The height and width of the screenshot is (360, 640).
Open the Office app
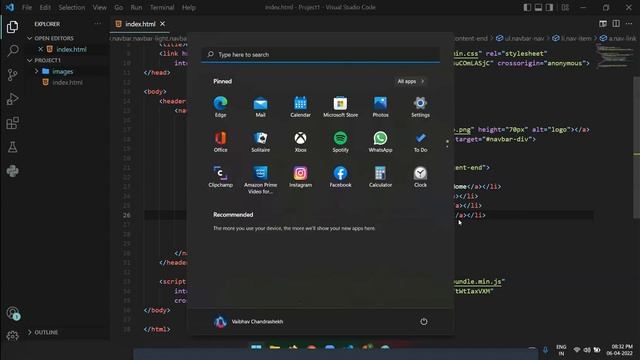[220, 142]
